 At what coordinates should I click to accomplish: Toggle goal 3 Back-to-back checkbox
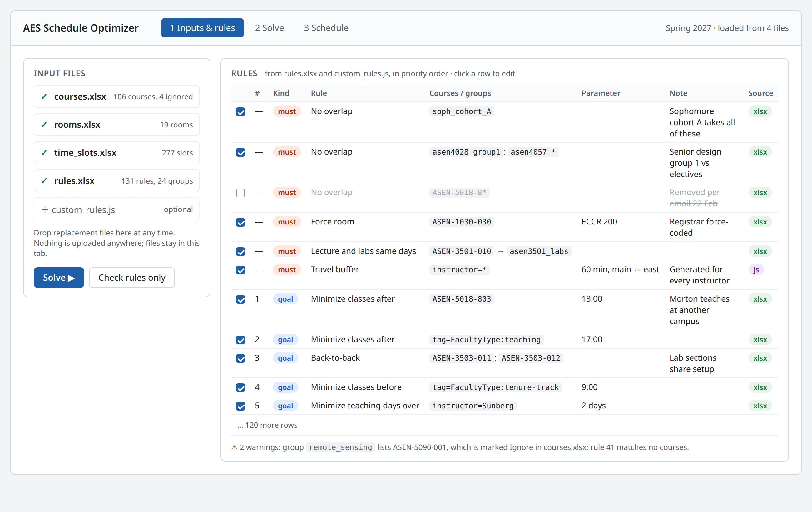(x=240, y=358)
